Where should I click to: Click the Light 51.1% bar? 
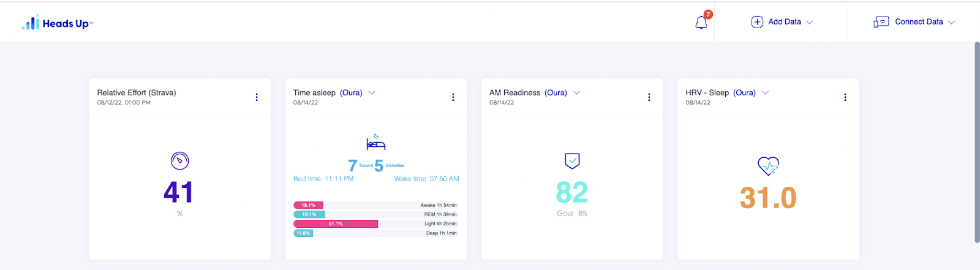(336, 224)
